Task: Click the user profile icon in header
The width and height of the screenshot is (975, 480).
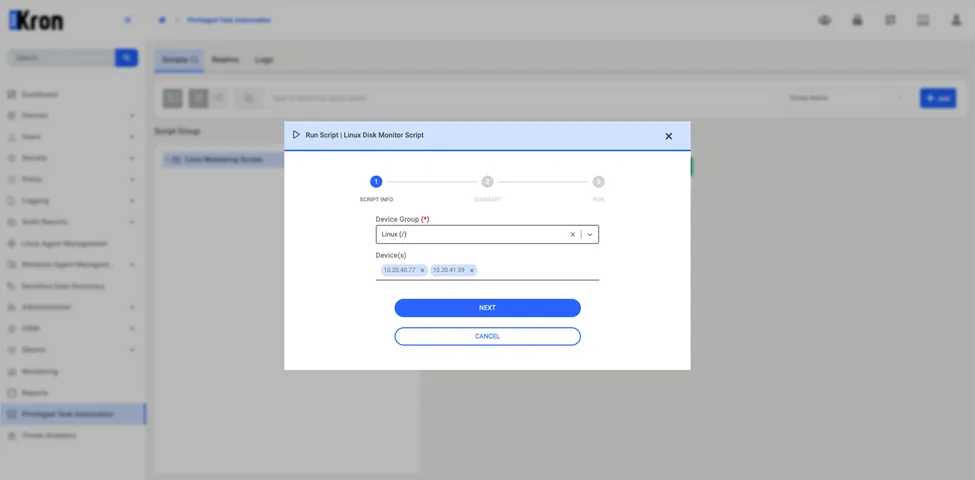Action: click(x=956, y=21)
